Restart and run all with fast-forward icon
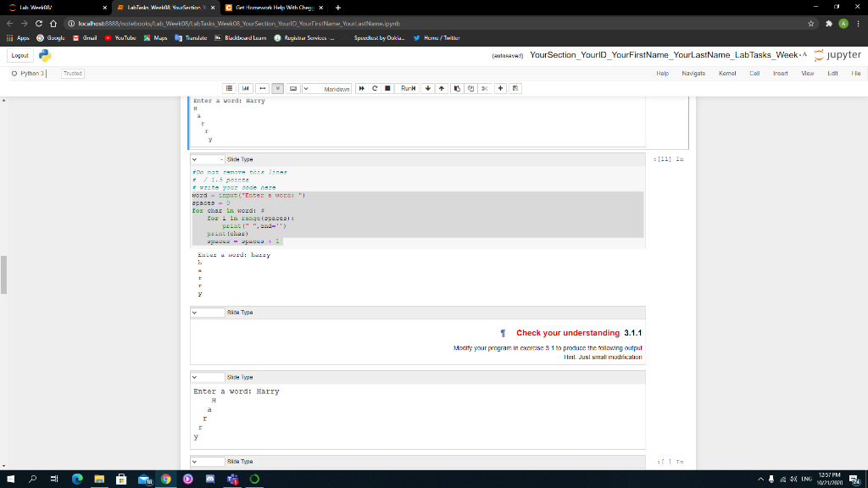 [362, 88]
